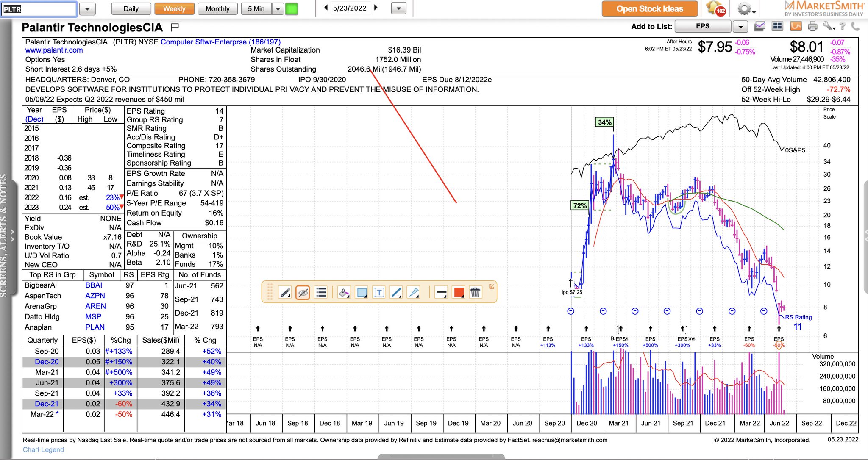Open the www.palantir.com link
Screen dimensions: 868x460
[54, 50]
